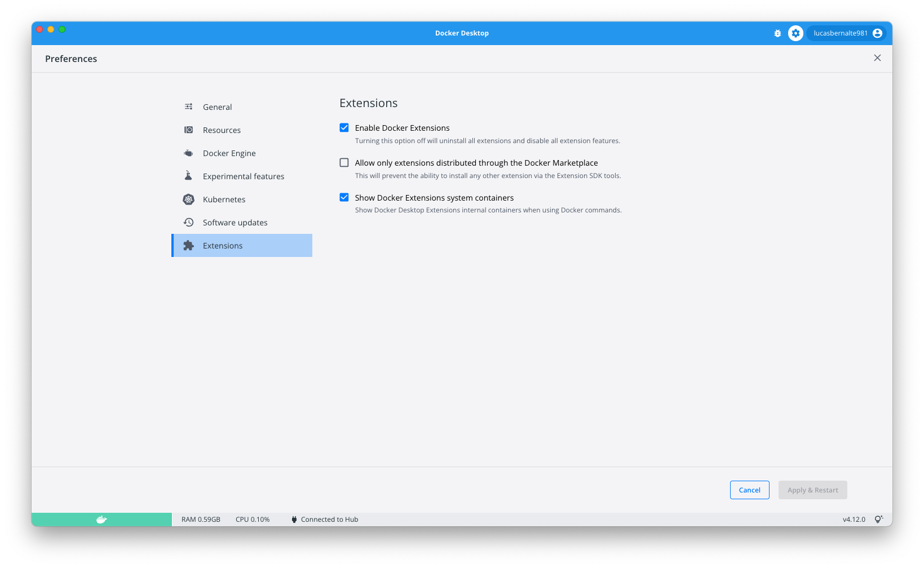Uncheck Show Docker Extensions system containers

pos(344,198)
